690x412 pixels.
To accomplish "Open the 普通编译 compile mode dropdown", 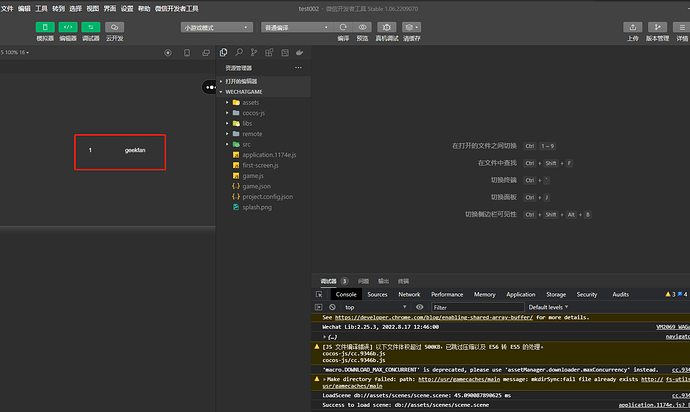I will click(297, 27).
